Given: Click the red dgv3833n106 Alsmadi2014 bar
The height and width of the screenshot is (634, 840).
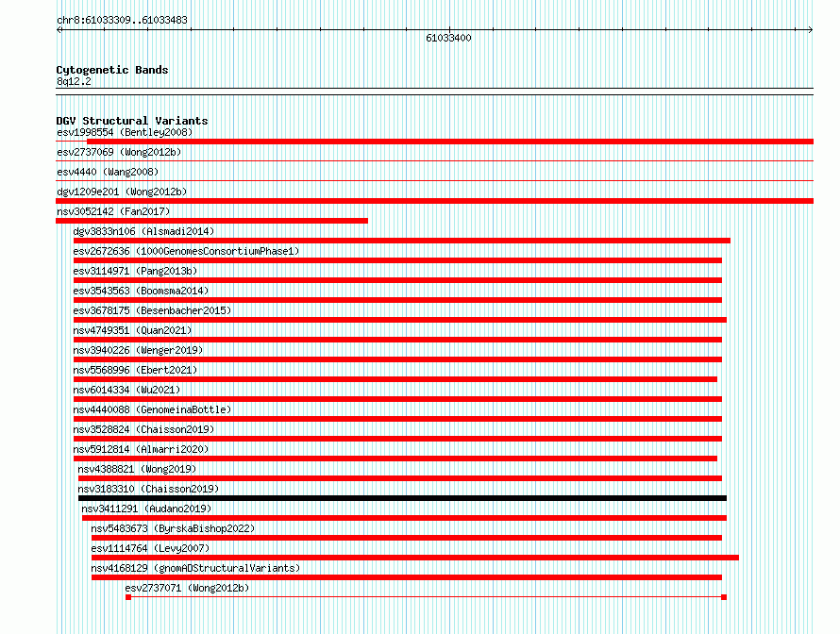Looking at the screenshot, I should (x=402, y=241).
